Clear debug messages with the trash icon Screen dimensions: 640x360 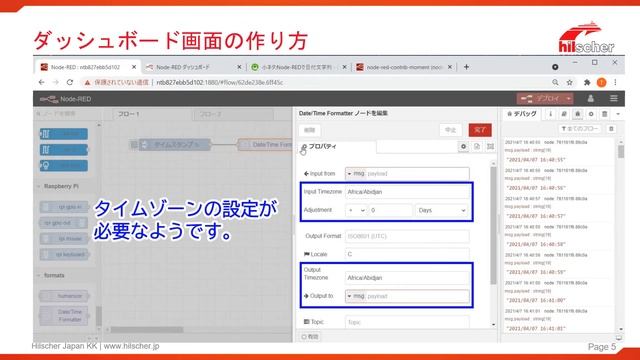click(x=611, y=129)
